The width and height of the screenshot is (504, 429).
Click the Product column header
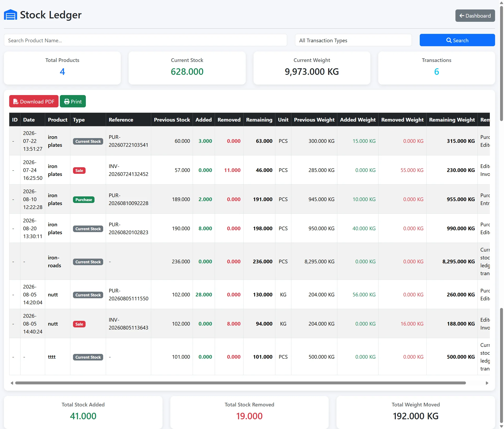pyautogui.click(x=57, y=120)
